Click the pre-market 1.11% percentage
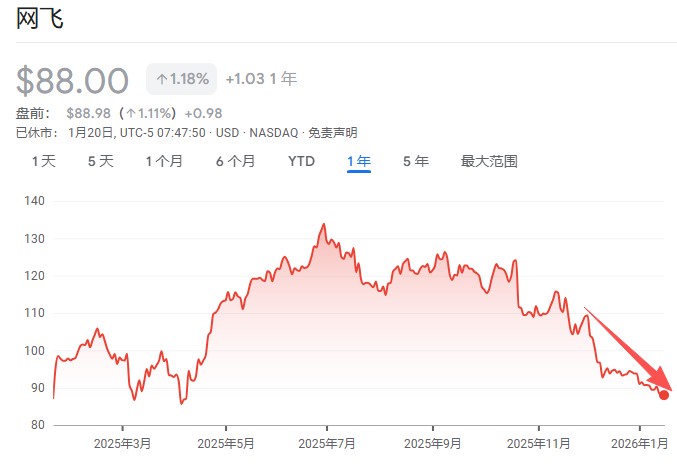The image size is (677, 464). [x=149, y=114]
